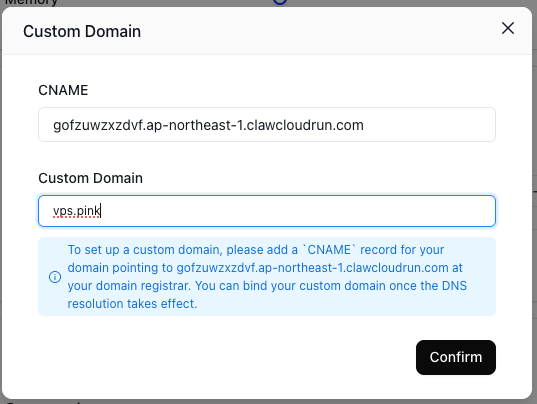Confirm the custom domain binding
The image size is (537, 404).
(455, 357)
